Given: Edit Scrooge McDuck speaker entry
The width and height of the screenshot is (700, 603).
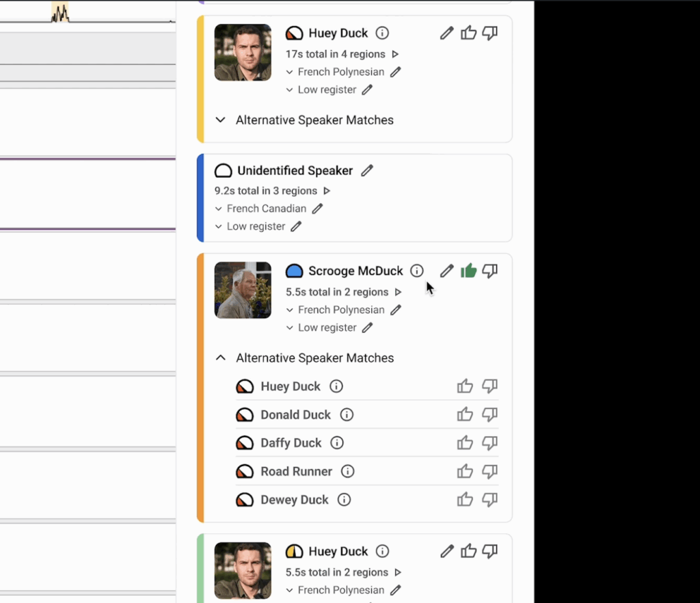Looking at the screenshot, I should (x=446, y=271).
